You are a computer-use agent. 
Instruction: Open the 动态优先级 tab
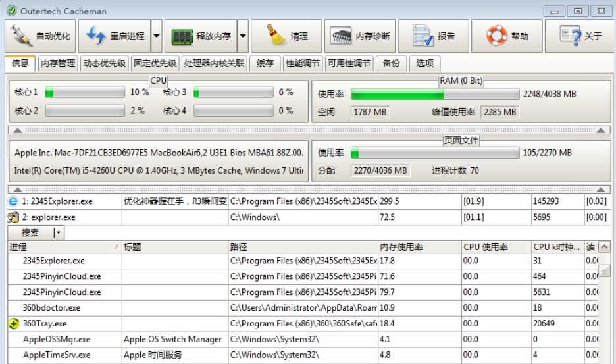(104, 63)
